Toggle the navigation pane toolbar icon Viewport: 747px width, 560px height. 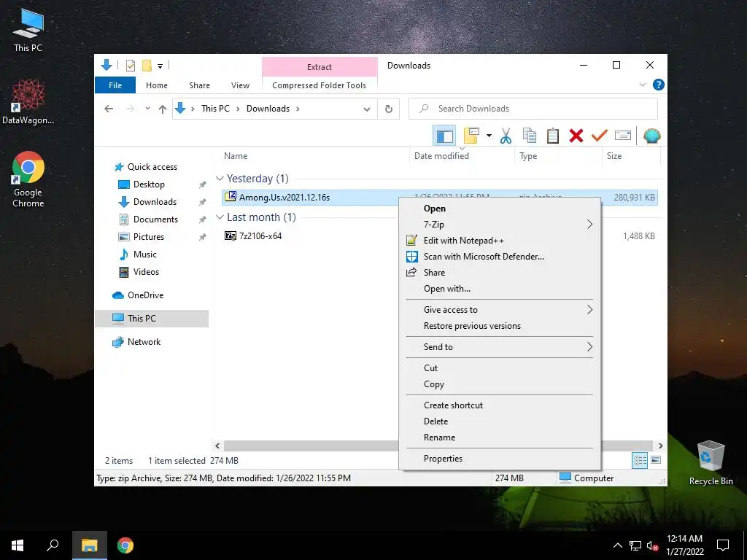(x=444, y=136)
